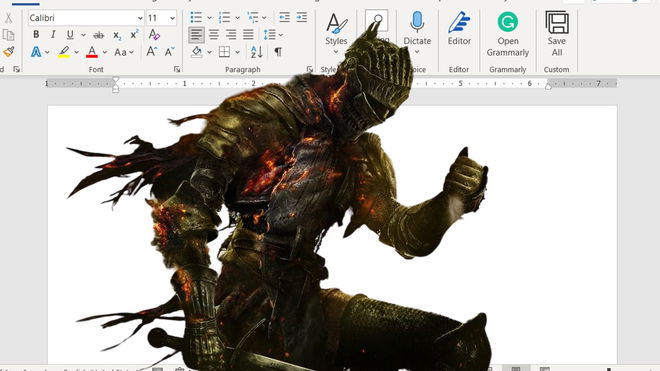Viewport: 660px width, 371px height.
Task: Click the right indent ruler marker
Action: 548,86
